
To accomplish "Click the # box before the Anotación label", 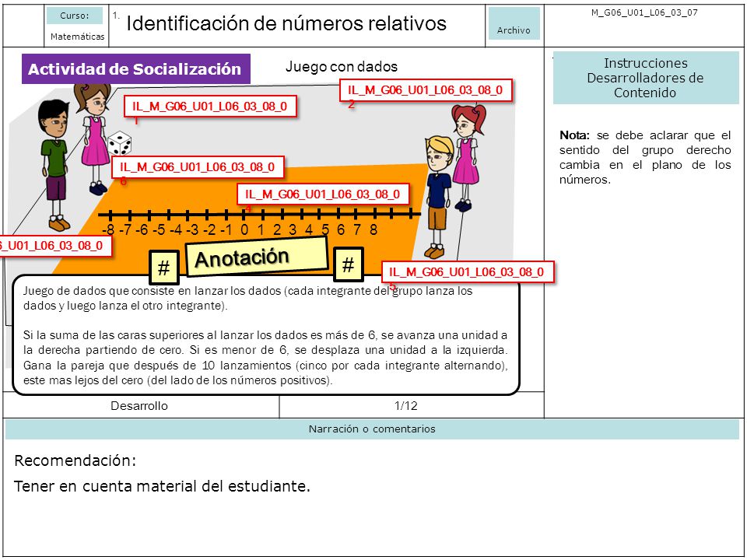I will pos(164,268).
